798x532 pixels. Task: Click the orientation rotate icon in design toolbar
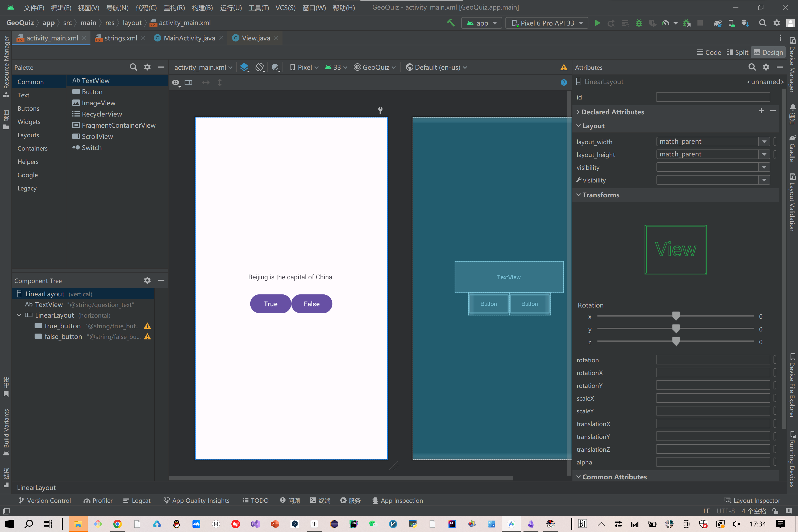pos(260,67)
